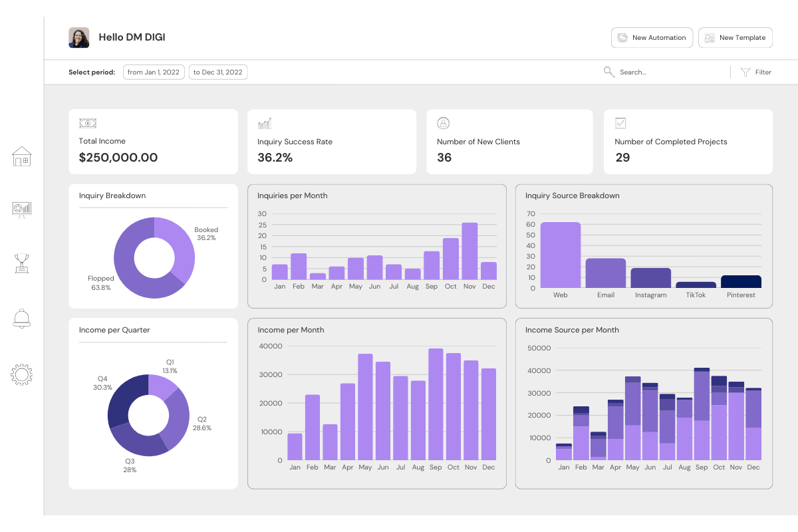Click the New Automation button
Screen dimensions: 798x532
click(652, 38)
